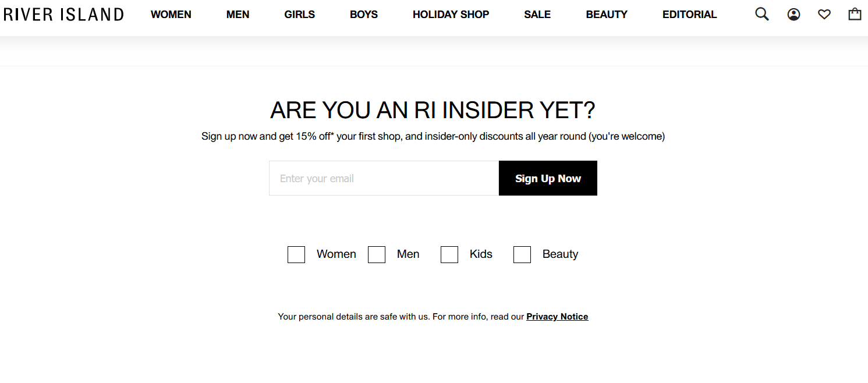The height and width of the screenshot is (383, 868).
Task: Open the Men navigation menu
Action: point(238,15)
